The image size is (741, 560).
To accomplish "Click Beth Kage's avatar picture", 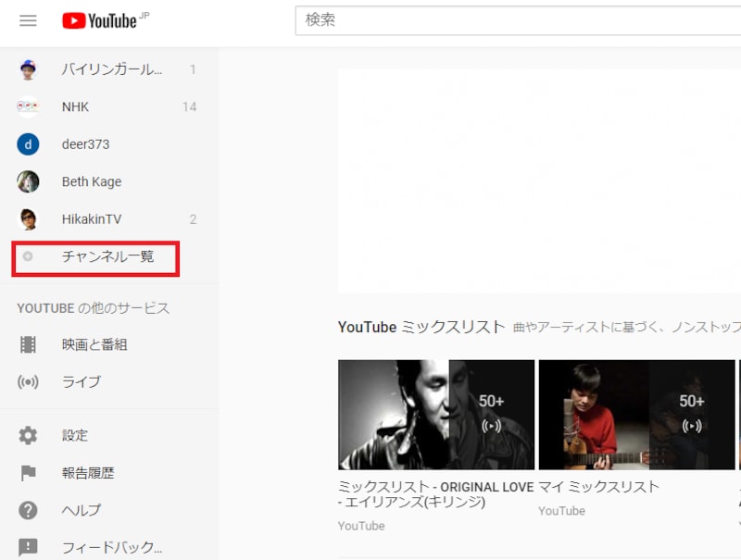I will 28,181.
